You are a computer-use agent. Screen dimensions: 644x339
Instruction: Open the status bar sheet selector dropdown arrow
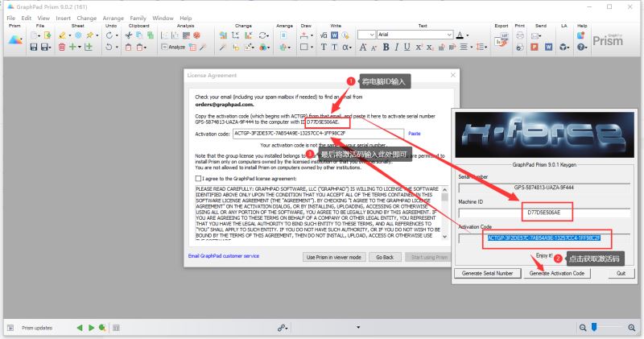tap(358, 328)
